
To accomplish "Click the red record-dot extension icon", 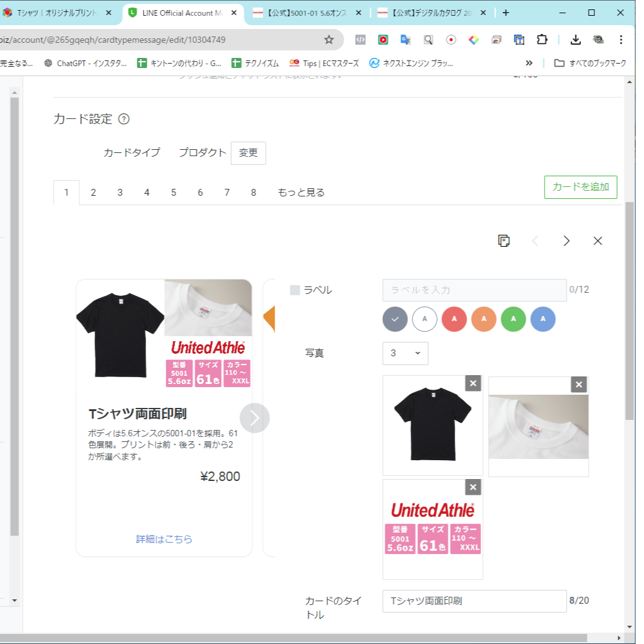I will (x=451, y=40).
